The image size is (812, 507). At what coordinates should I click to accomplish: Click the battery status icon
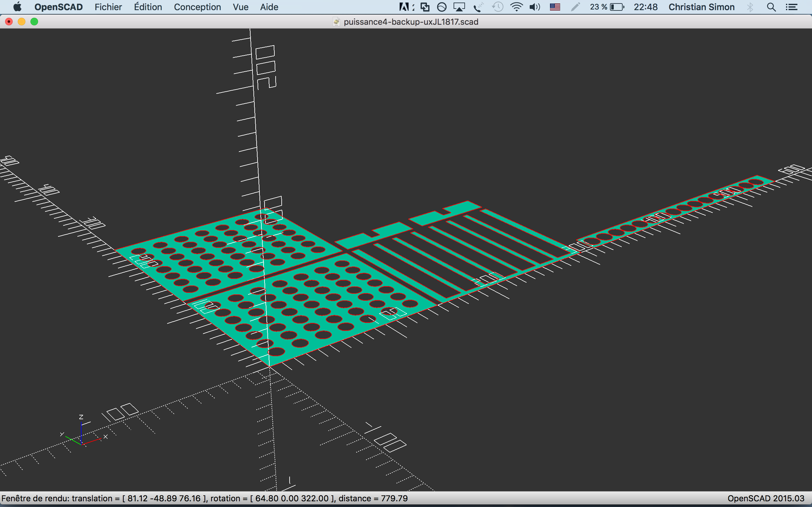(617, 7)
